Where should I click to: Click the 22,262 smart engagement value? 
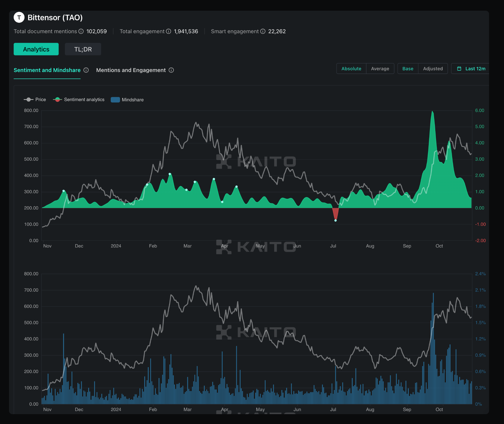pos(277,31)
